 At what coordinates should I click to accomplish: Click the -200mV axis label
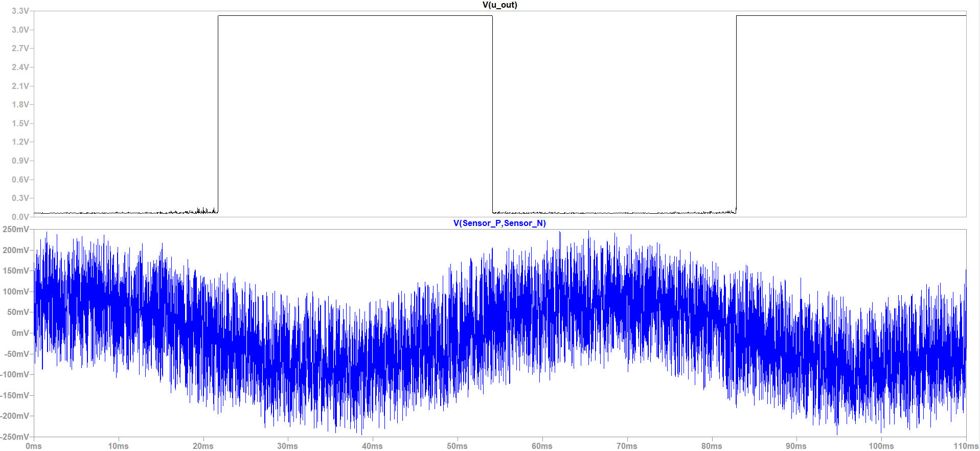pos(15,416)
